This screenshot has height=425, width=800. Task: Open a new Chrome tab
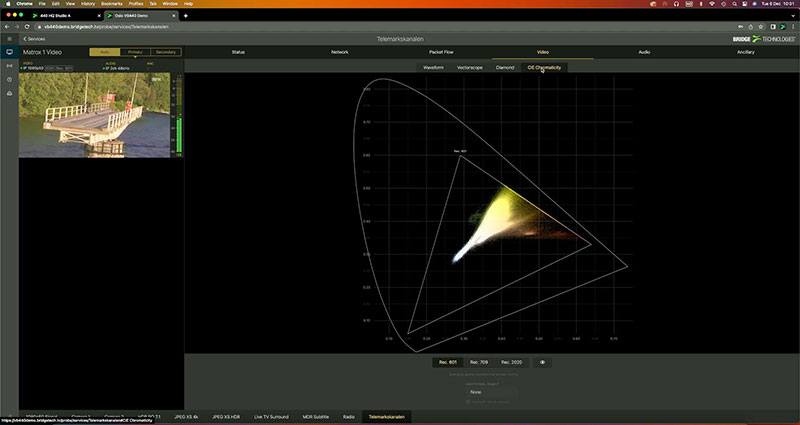(186, 15)
